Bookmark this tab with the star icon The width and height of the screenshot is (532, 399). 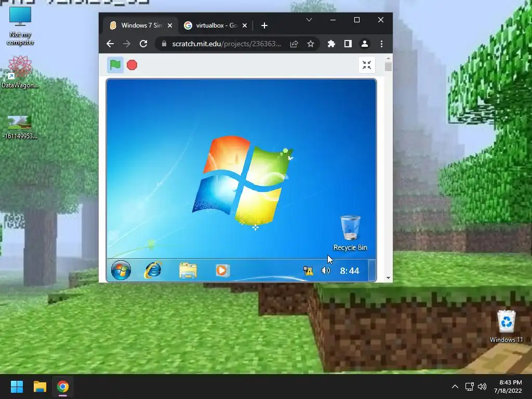click(x=311, y=44)
